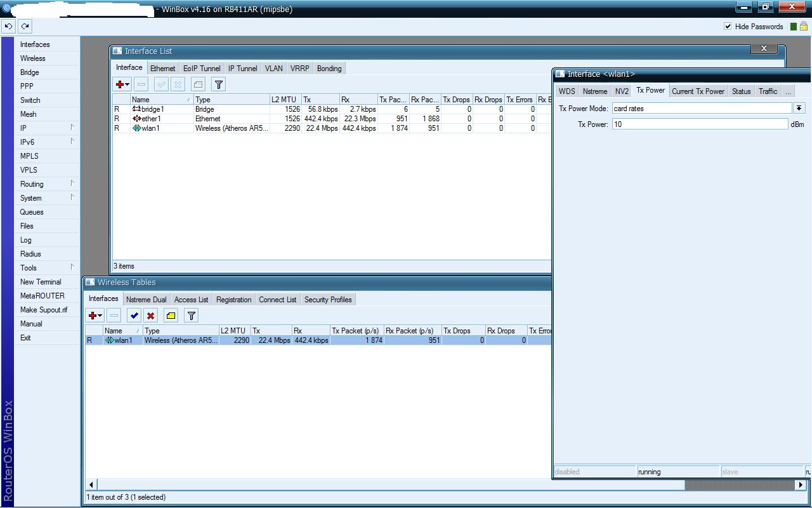This screenshot has width=812, height=508.
Task: Open the Bridge menu in the sidebar
Action: point(30,72)
